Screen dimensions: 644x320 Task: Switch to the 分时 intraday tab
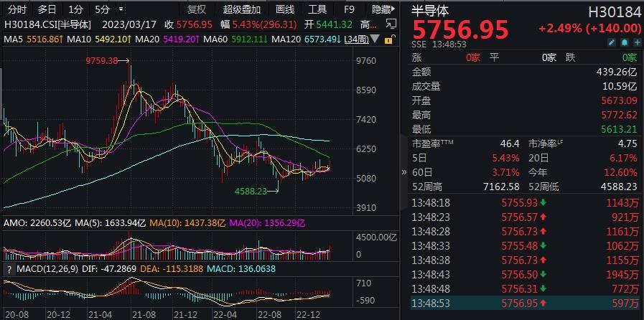click(17, 9)
